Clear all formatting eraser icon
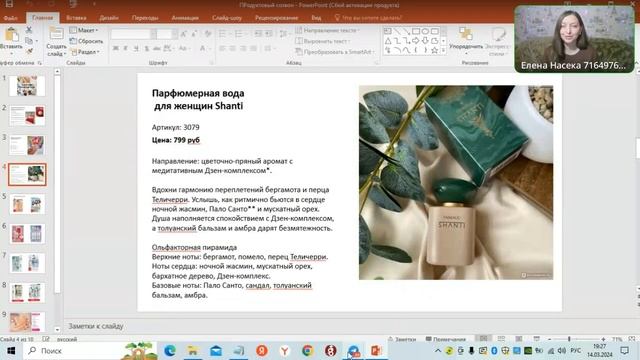640x360 pixels. [x=208, y=34]
